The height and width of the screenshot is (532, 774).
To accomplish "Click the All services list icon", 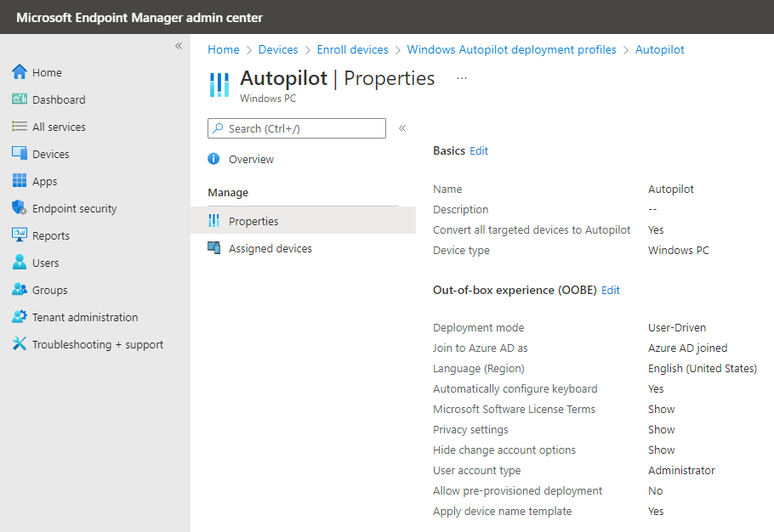I will (x=20, y=127).
